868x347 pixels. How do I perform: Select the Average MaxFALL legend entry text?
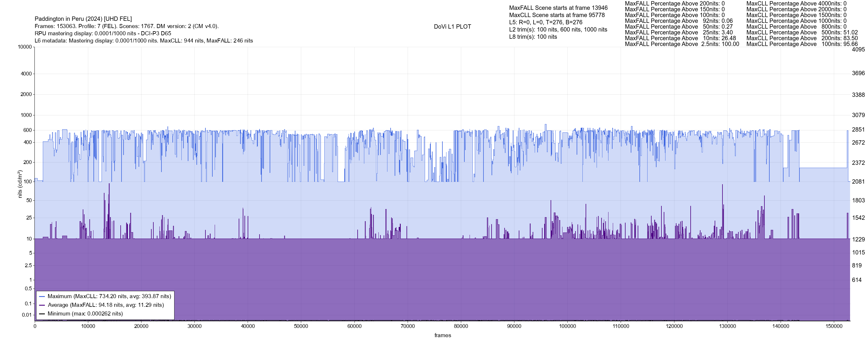pos(106,305)
